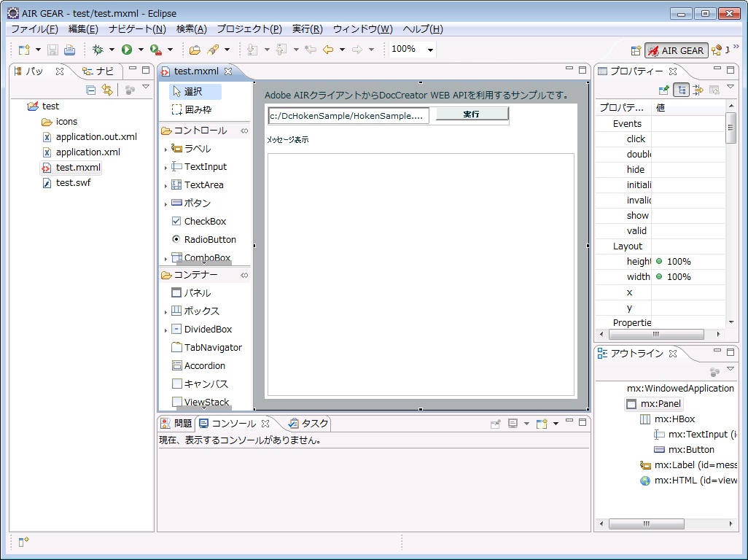Select application.xml in the package explorer
This screenshot has width=748, height=560.
click(81, 152)
